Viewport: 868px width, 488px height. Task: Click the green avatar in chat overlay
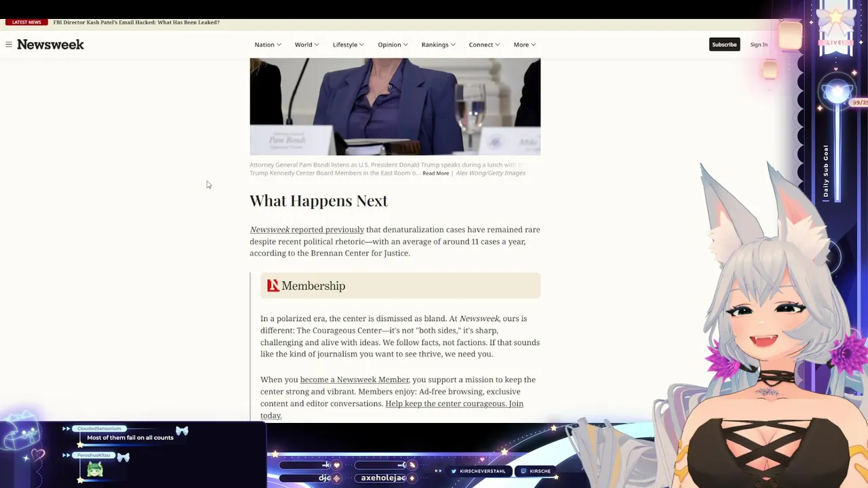point(95,470)
